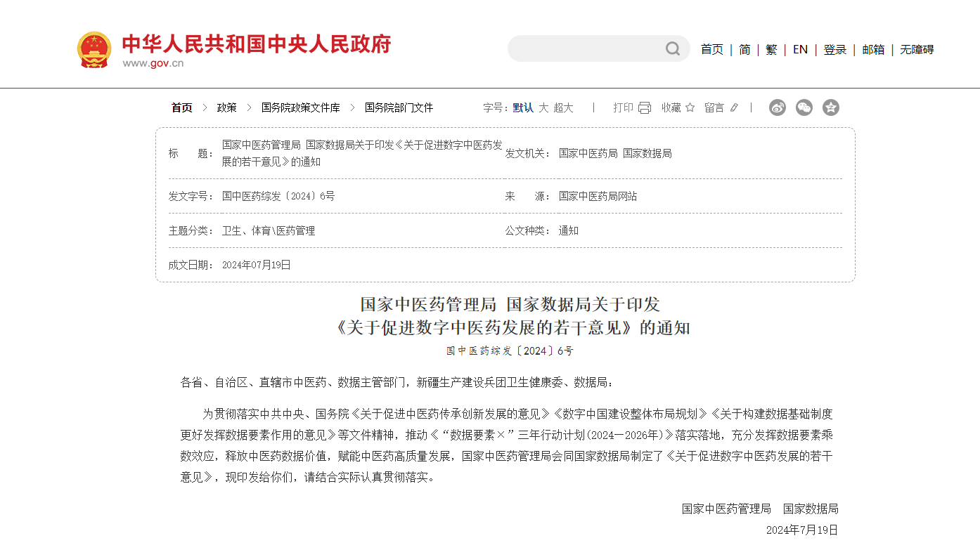This screenshot has height=550, width=980.
Task: Click the pencil icon beside 留言
Action: point(734,107)
